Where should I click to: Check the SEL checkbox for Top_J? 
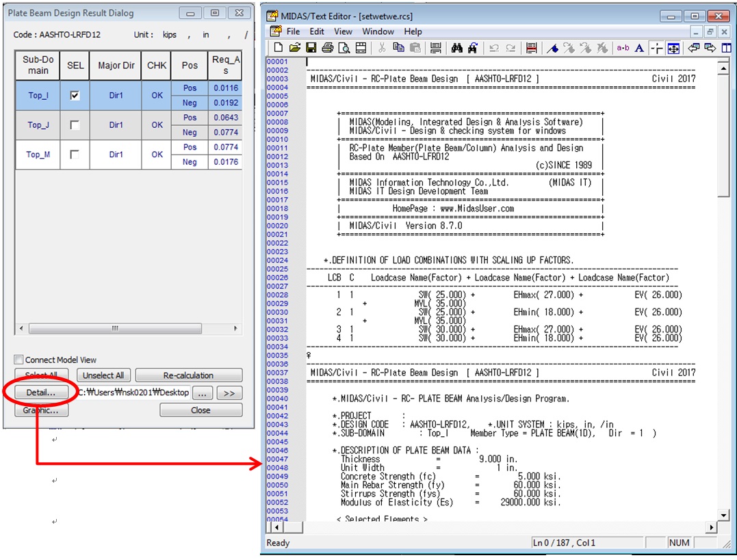pos(75,125)
